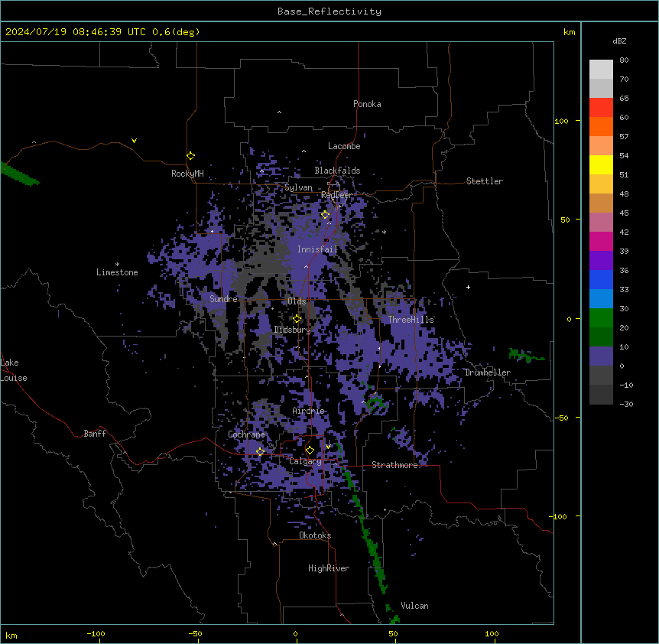Image resolution: width=659 pixels, height=644 pixels.
Task: Click the Drumheller label
Action: pos(488,372)
